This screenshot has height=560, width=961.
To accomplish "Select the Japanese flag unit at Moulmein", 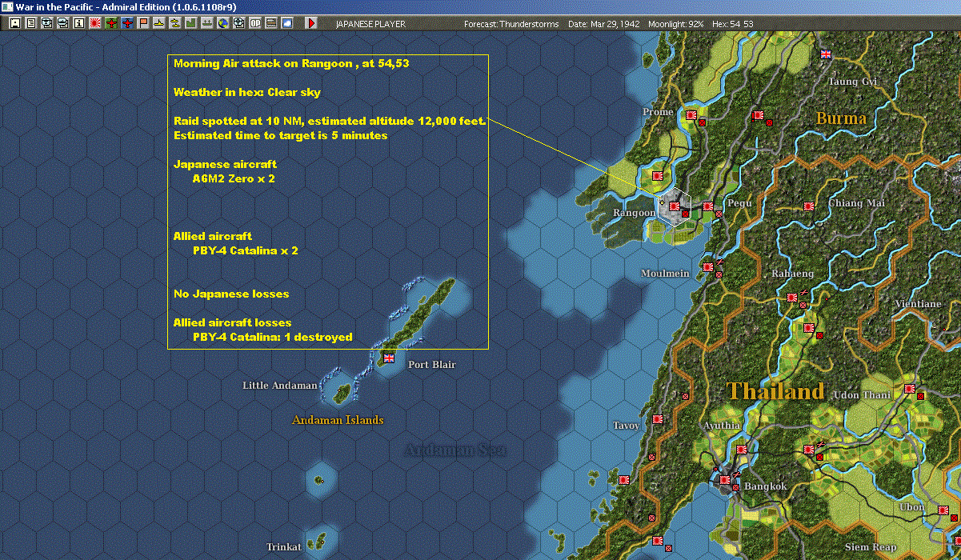I will click(707, 267).
